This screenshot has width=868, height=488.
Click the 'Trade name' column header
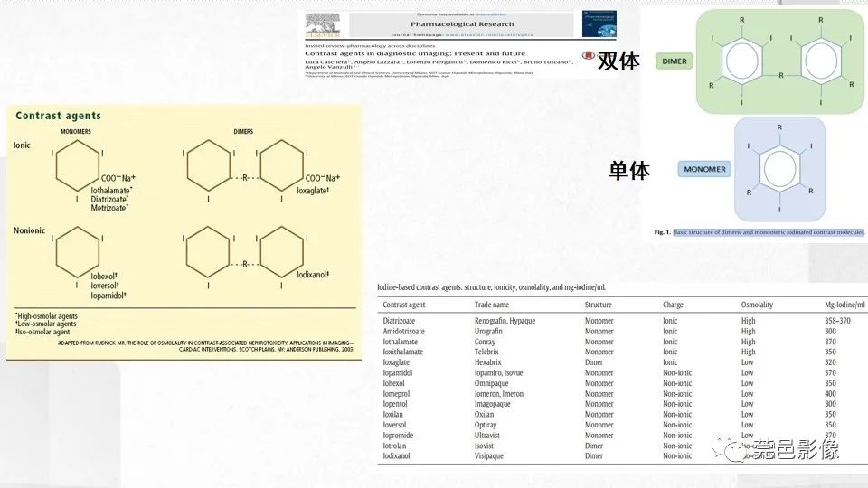[492, 305]
